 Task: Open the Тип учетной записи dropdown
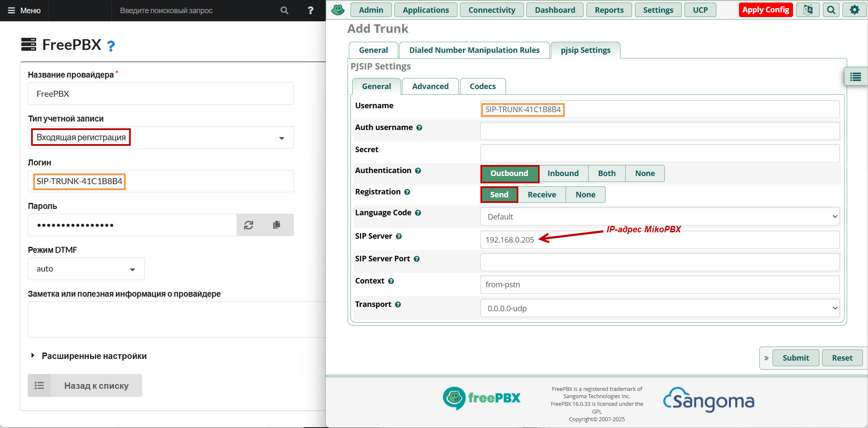161,138
